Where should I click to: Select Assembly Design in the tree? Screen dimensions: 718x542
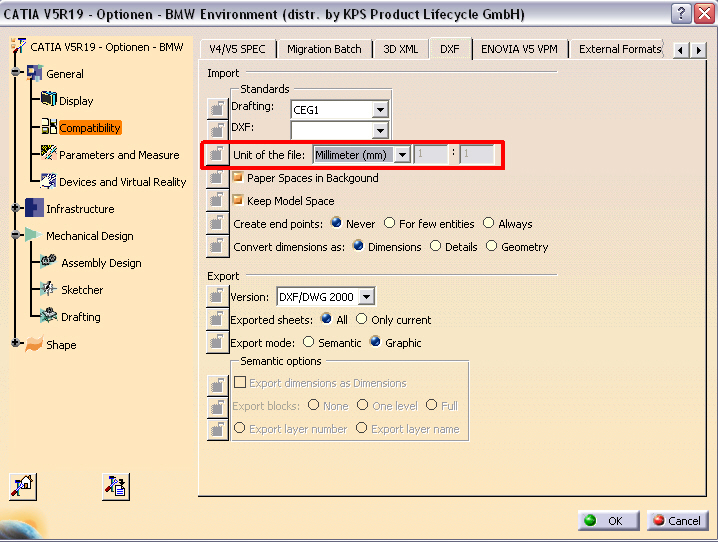tap(101, 263)
